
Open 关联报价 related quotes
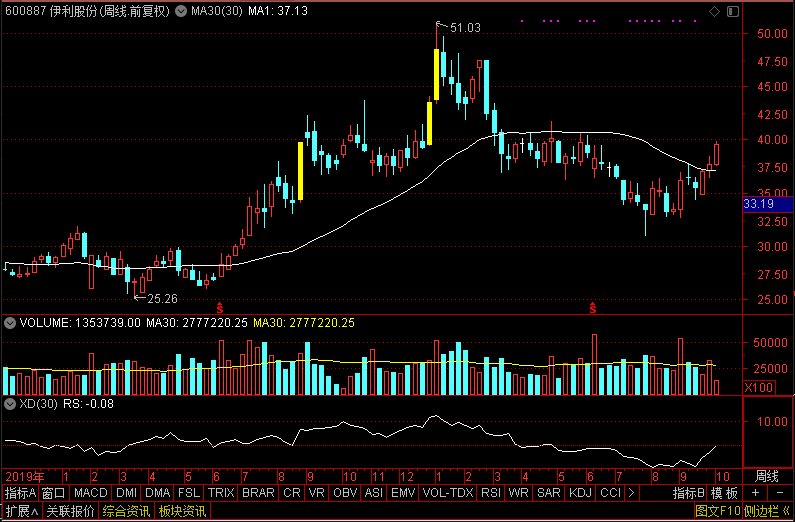click(70, 511)
